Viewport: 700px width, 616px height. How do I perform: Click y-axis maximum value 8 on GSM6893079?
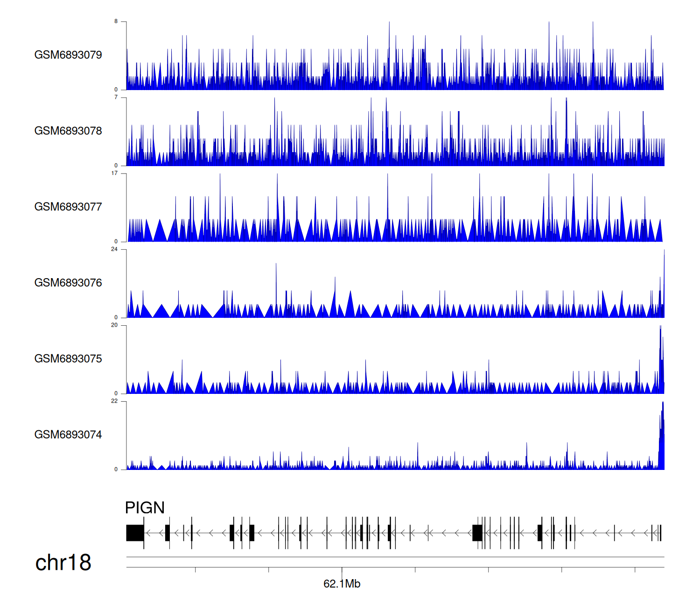click(x=116, y=21)
